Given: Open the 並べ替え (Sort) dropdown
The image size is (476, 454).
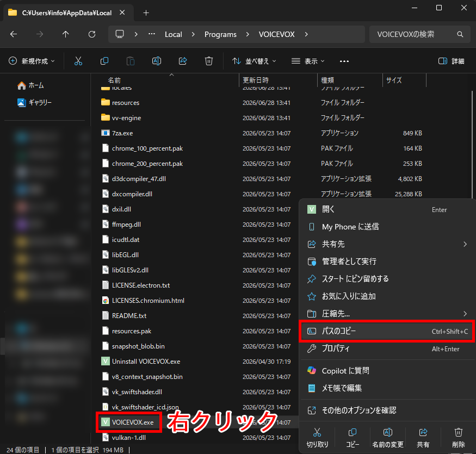Looking at the screenshot, I should (255, 61).
